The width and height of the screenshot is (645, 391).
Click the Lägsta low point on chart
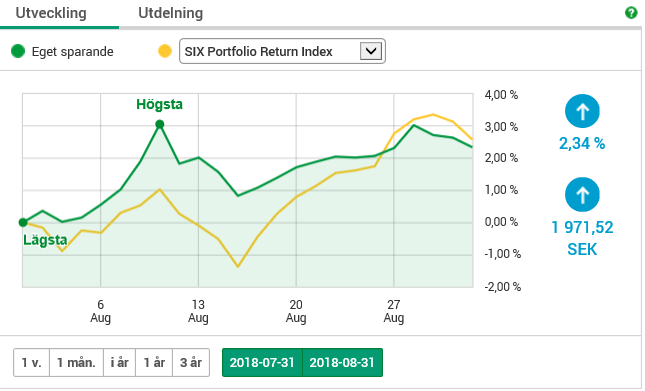[x=23, y=222]
